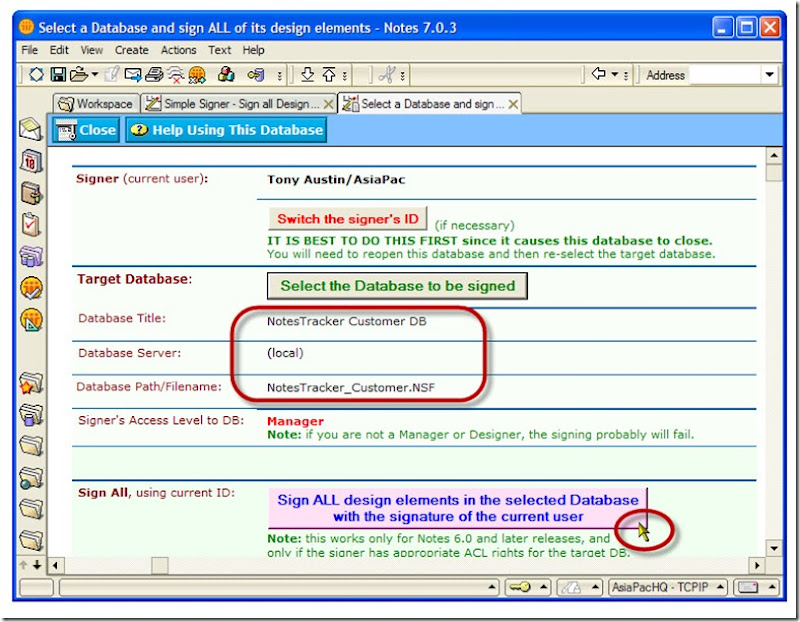Screen dimensions: 800x622
Task: Expand the popup arrow beside the mail tray icon
Action: coord(772,587)
